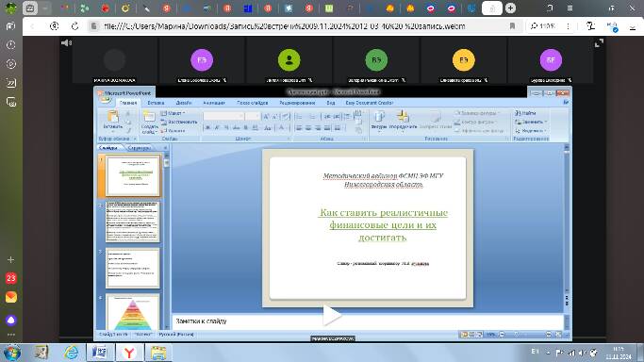Click the slide title 'Как ставить реалистичные'
Viewport: 644px width, 362px height.
tap(383, 213)
